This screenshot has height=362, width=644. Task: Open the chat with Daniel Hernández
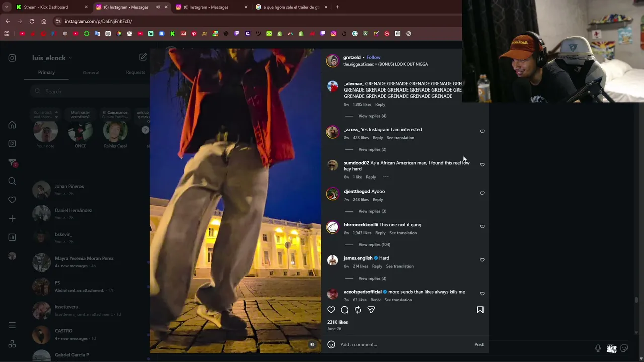point(87,214)
